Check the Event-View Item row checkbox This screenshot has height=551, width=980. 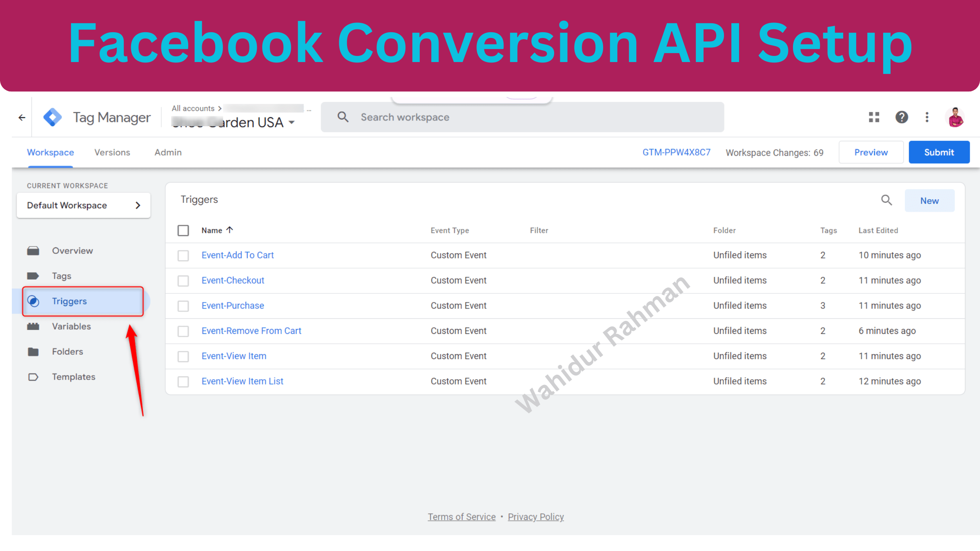tap(183, 356)
